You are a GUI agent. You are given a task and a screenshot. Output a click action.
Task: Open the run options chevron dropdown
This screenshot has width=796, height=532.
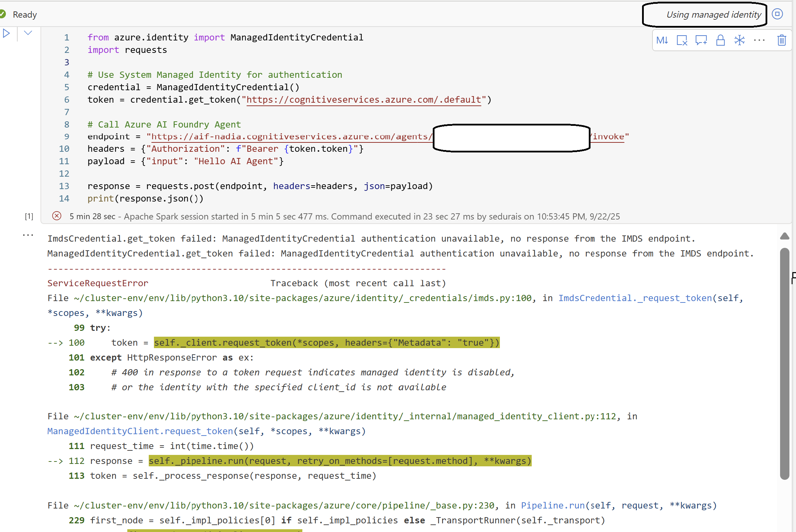coord(28,33)
